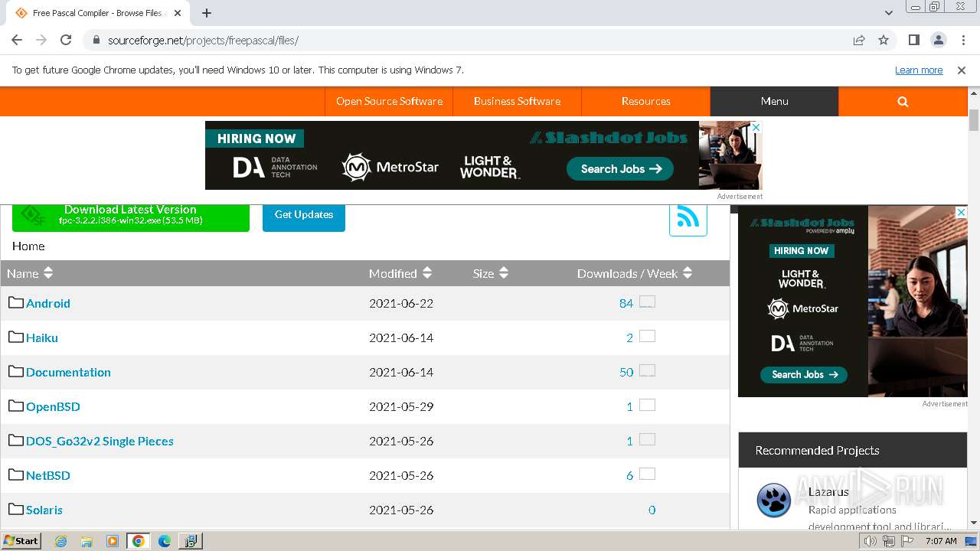Open the Chrome side panel icon
The width and height of the screenshot is (980, 551).
coord(913,40)
